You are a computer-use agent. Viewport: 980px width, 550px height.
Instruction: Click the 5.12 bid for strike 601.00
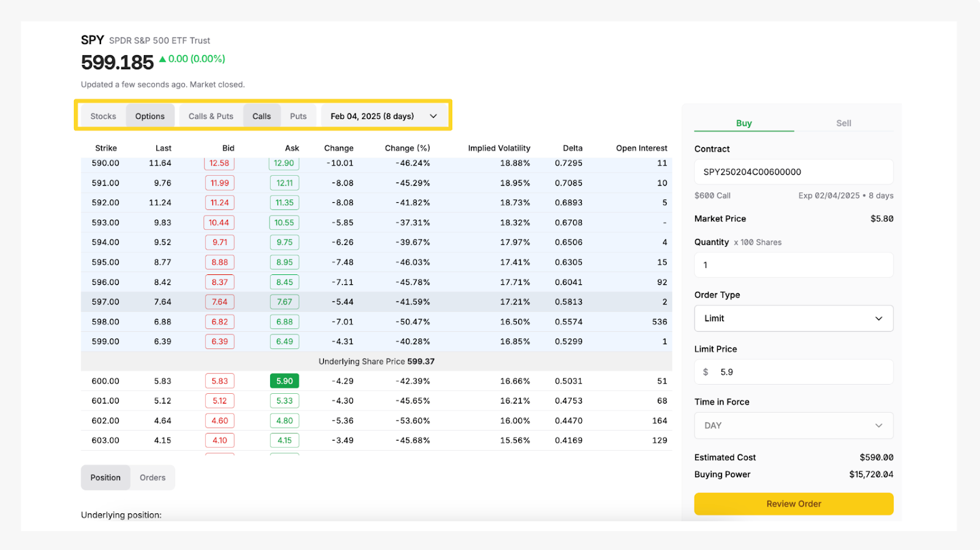click(220, 401)
